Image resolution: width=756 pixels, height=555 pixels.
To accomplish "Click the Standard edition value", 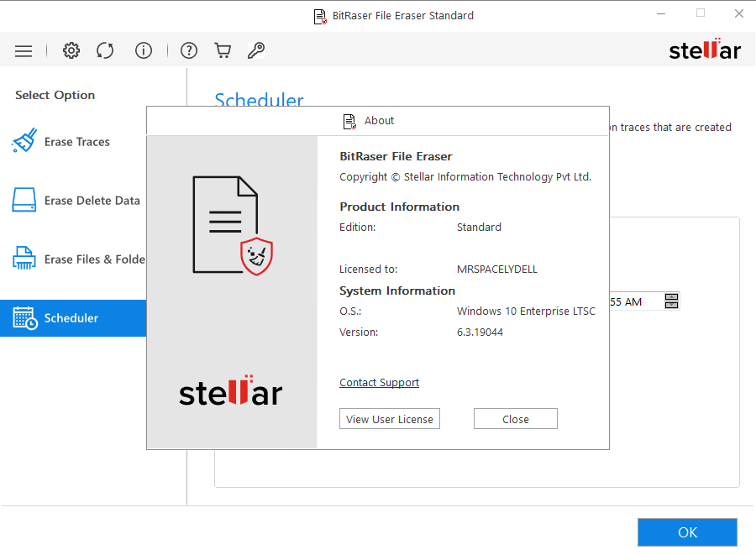I will pos(479,228).
